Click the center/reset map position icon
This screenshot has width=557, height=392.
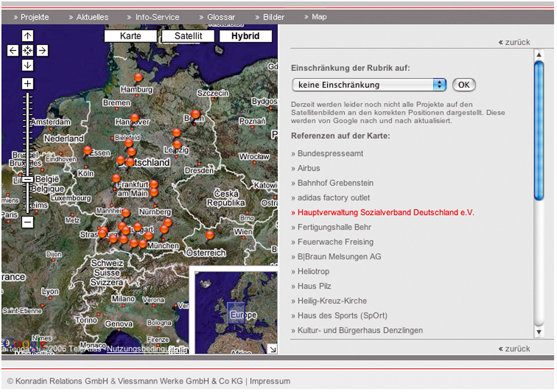pos(28,50)
